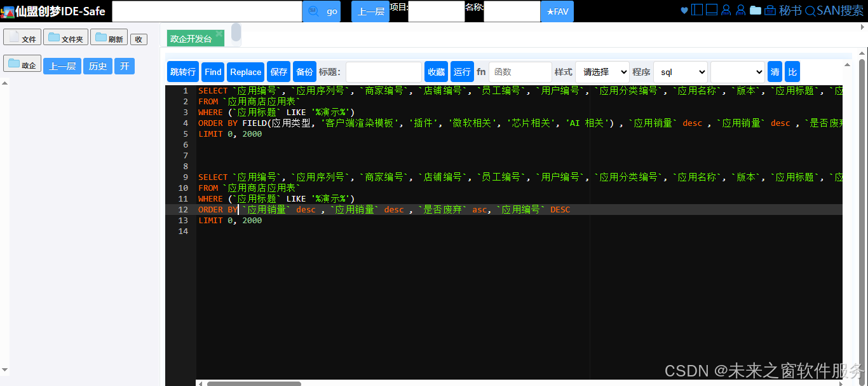Viewport: 868px width, 386px height.
Task: Toggle the left sidebar layout icon
Action: [x=697, y=10]
